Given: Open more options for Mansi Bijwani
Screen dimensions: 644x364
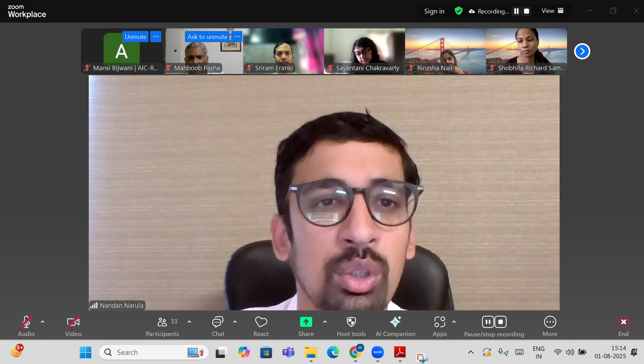Looking at the screenshot, I should [156, 36].
